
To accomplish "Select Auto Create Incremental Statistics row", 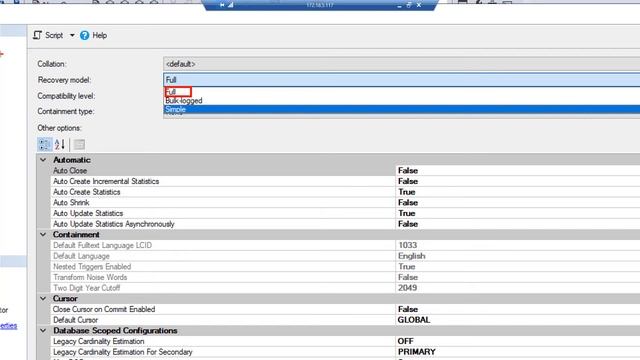I will pos(223,181).
